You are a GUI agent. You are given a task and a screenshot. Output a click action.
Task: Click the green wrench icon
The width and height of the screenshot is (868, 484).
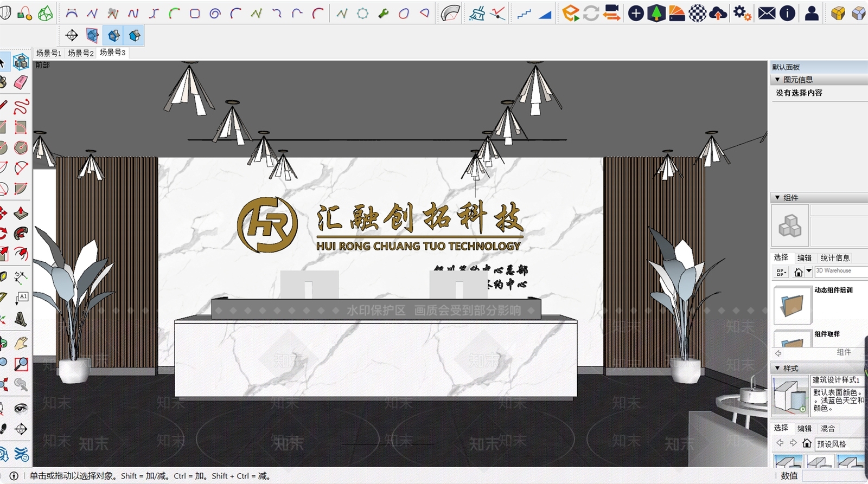pos(384,14)
